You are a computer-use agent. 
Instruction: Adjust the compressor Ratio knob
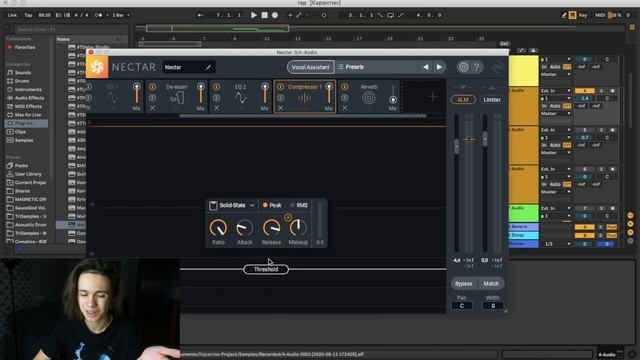[218, 228]
